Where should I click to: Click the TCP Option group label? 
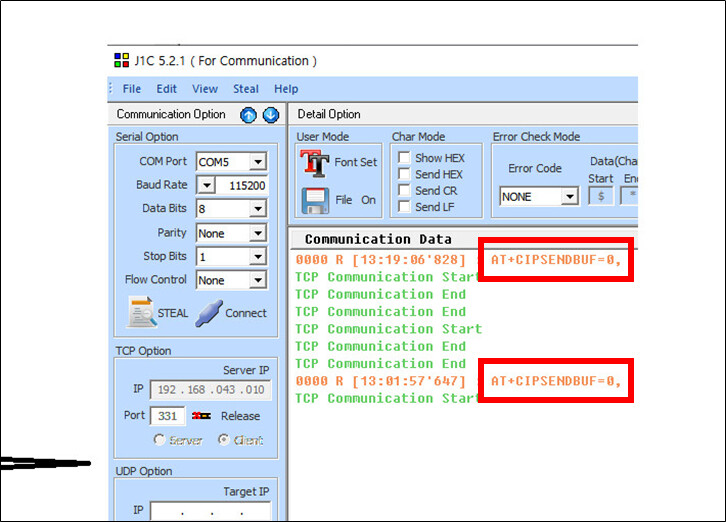(143, 351)
